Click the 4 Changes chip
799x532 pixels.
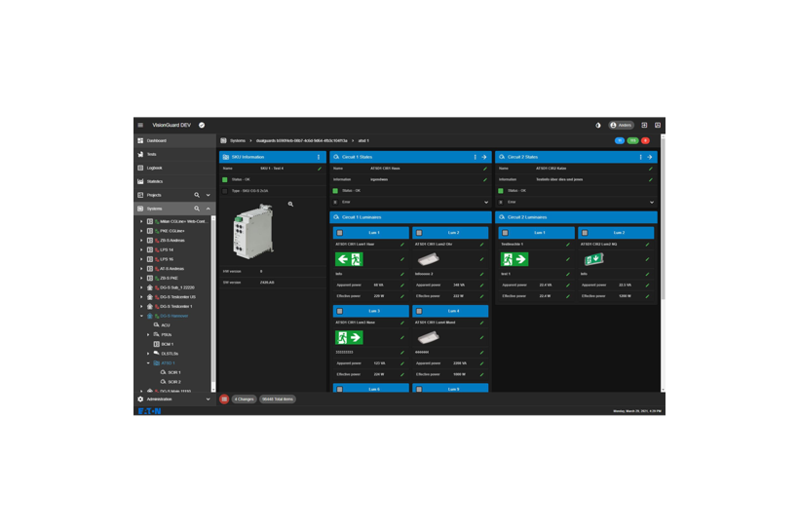click(244, 399)
